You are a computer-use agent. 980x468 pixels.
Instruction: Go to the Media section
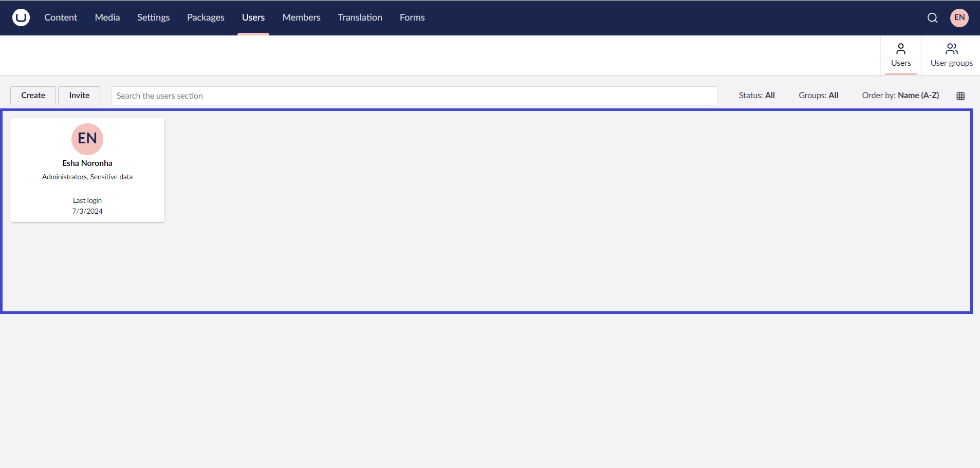tap(107, 17)
